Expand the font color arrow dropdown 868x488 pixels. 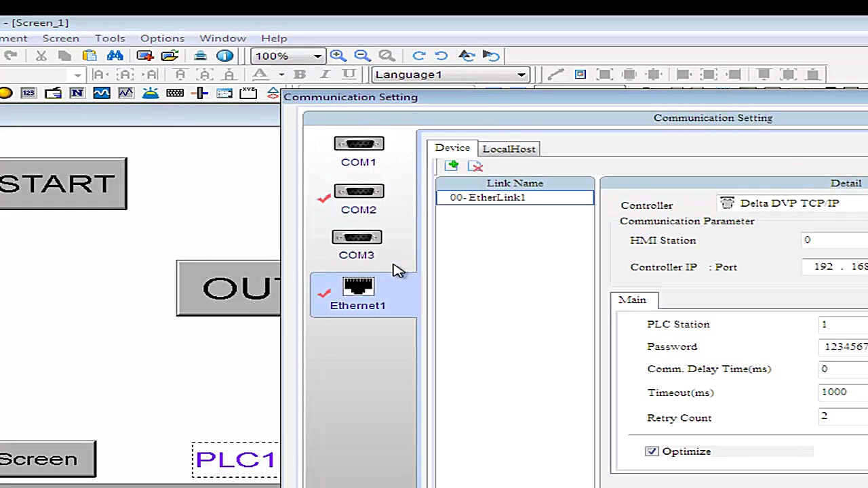(x=281, y=75)
